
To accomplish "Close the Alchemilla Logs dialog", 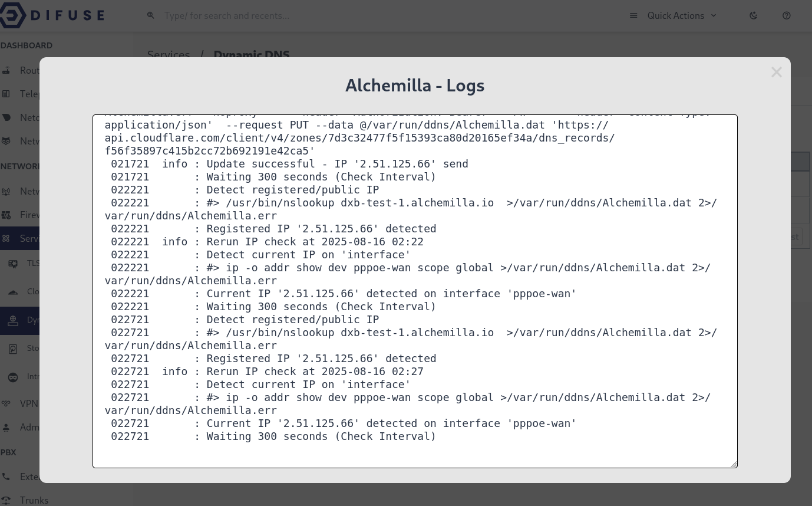I will [776, 72].
